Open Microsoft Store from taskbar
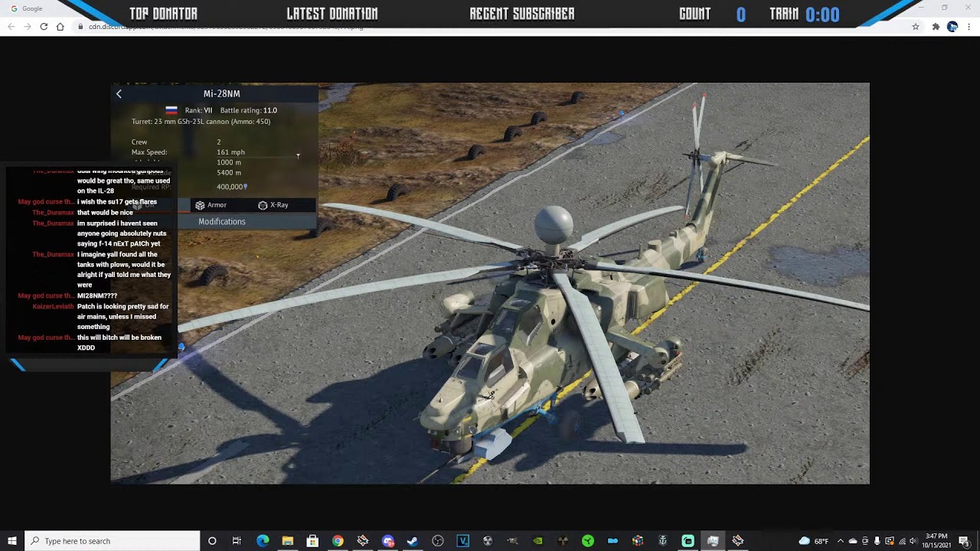Screen dimensions: 980x551 coord(312,541)
